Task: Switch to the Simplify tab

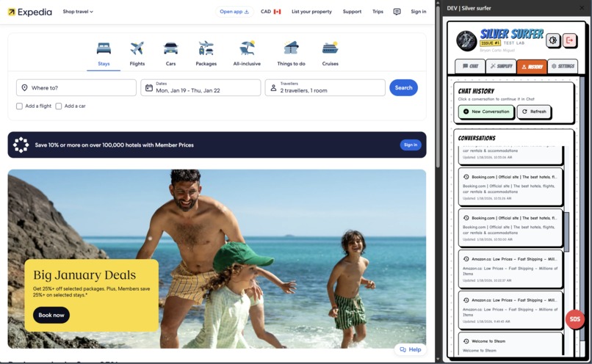Action: click(501, 66)
